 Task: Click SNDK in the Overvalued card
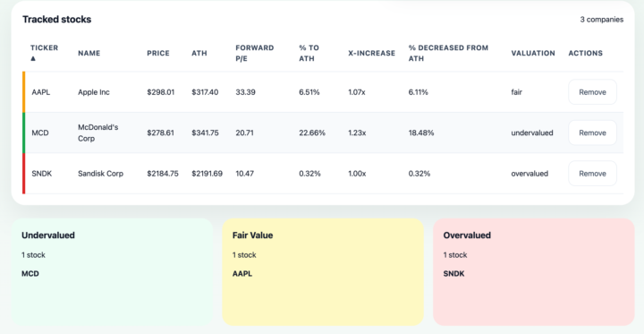[453, 273]
